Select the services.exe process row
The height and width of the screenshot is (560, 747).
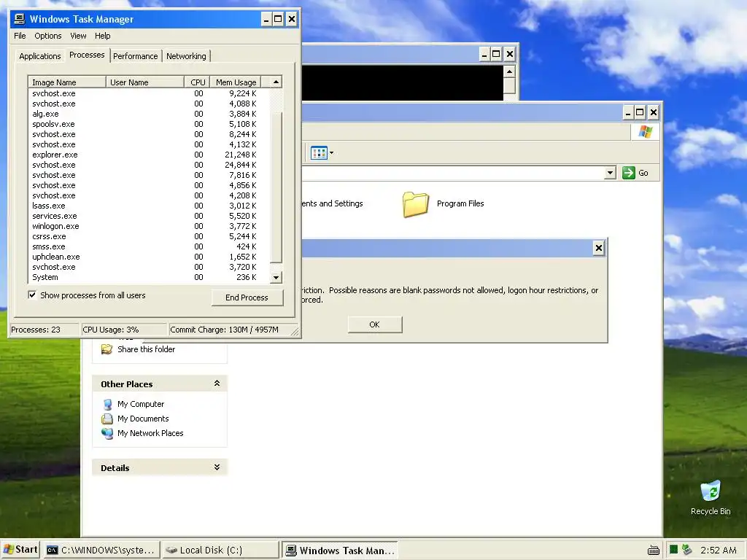tap(149, 216)
